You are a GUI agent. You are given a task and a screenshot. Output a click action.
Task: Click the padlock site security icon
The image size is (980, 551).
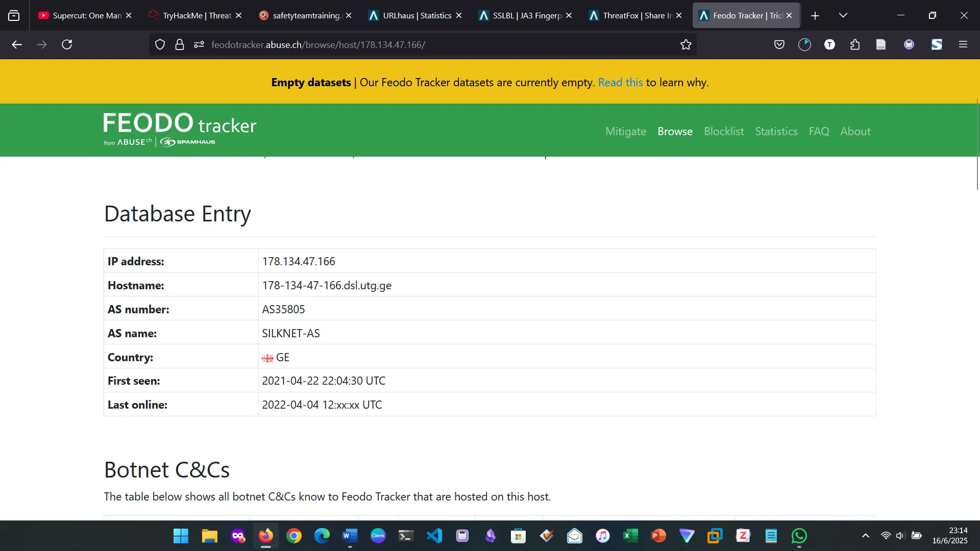179,45
